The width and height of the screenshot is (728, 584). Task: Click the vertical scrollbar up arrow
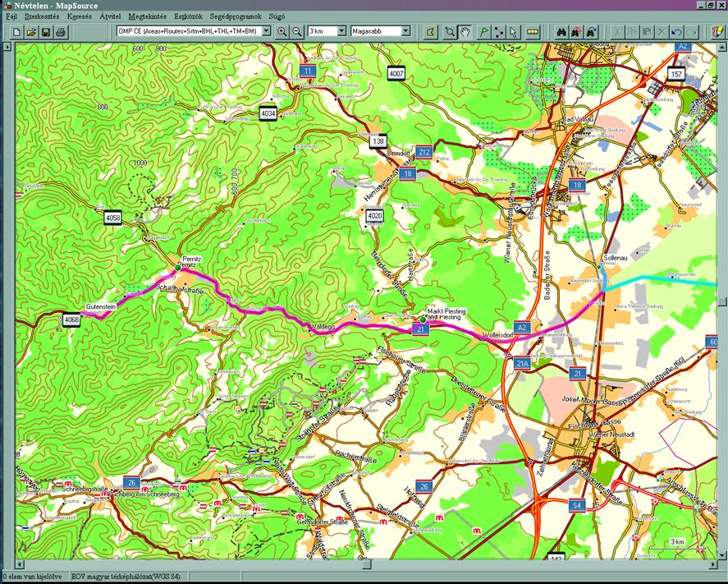point(722,48)
